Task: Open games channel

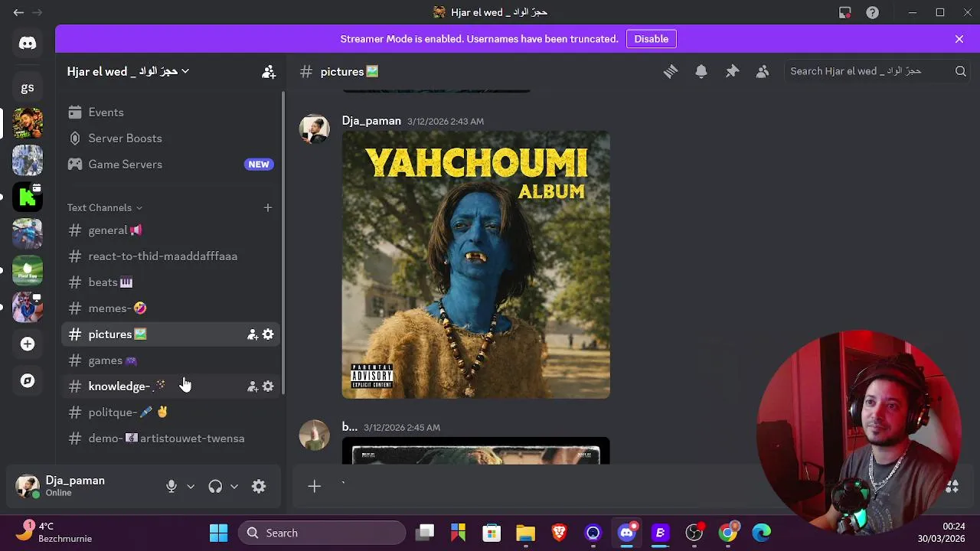Action: coord(170,360)
